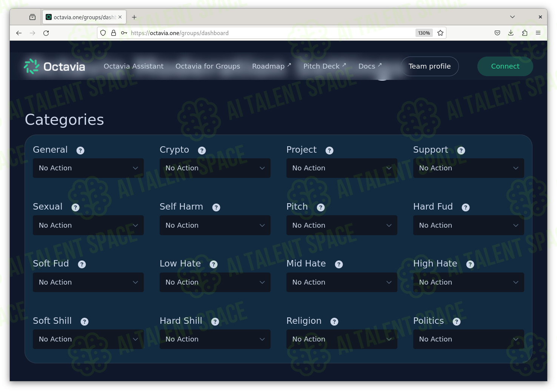Viewport: 557px width, 392px height.
Task: Click the help icon next to Self Harm
Action: click(x=216, y=207)
